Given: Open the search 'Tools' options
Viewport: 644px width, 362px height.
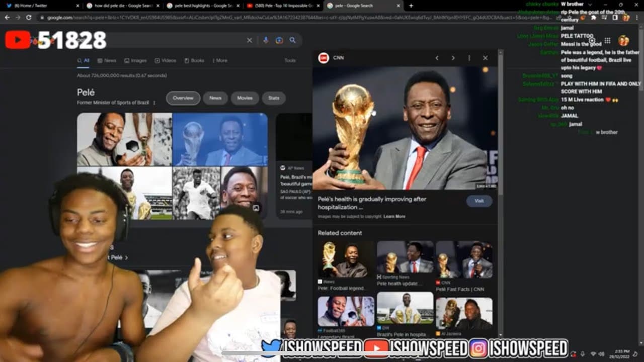Looking at the screenshot, I should (x=290, y=60).
